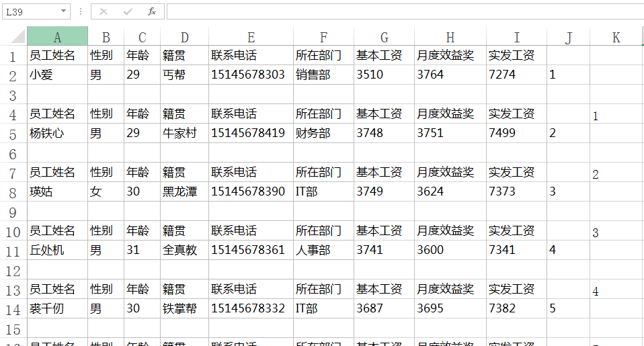Click header cell 联系电话 in row 13
Screen dimensions: 644x346
251,290
